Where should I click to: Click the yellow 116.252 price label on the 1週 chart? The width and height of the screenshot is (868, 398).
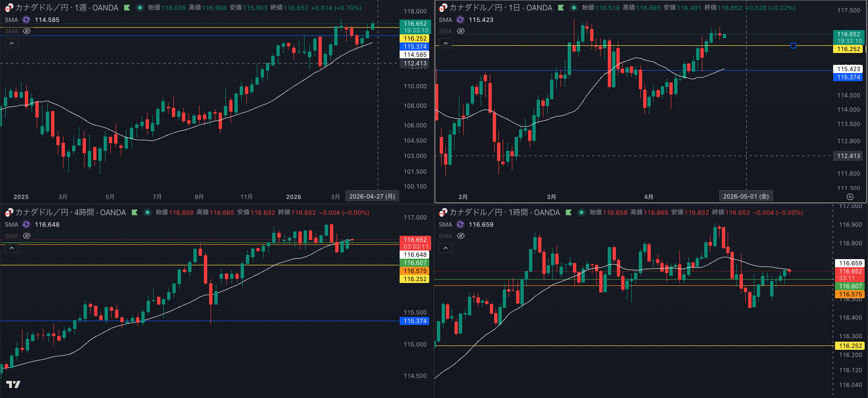(x=415, y=39)
